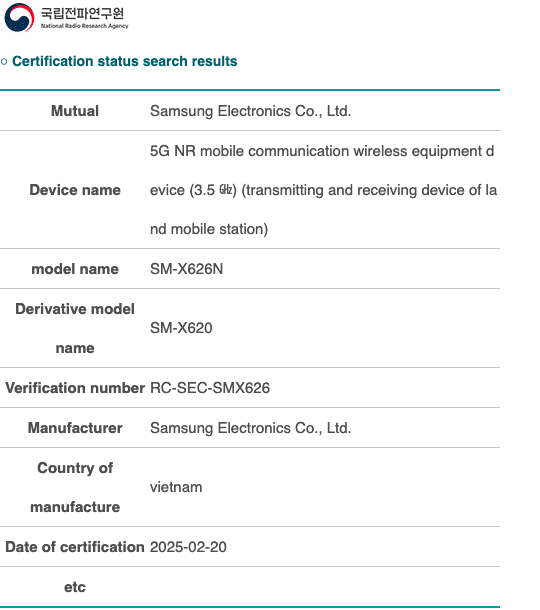The image size is (540, 610).
Task: Click the Korean agency name logo text
Action: click(x=82, y=14)
